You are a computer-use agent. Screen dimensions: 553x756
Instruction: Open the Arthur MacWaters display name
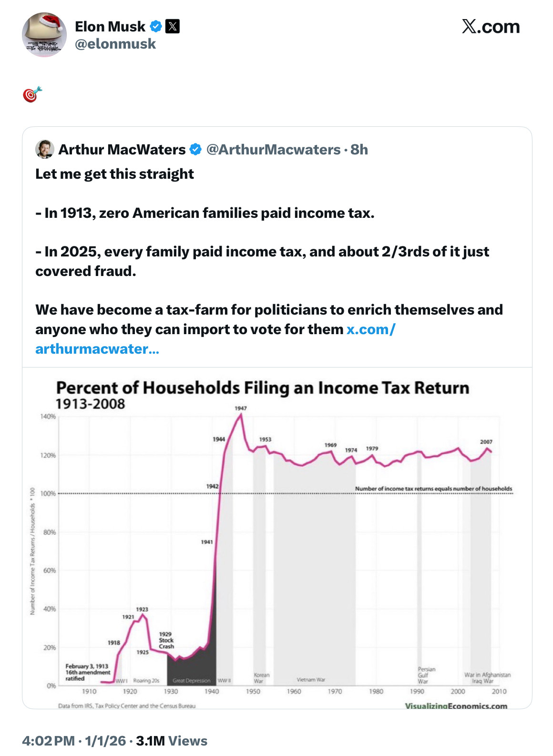(x=122, y=150)
